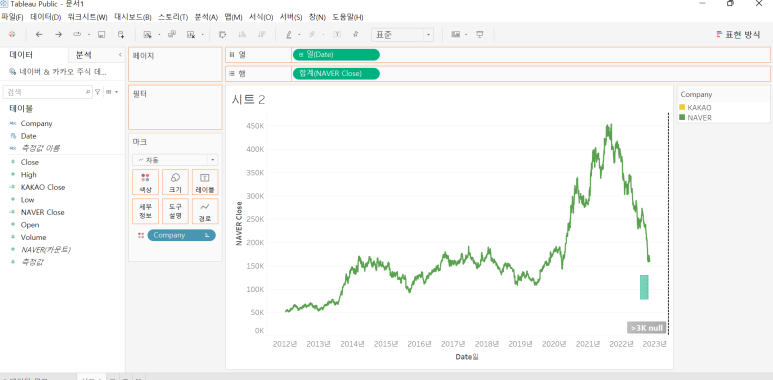The width and height of the screenshot is (773, 380).
Task: Open the 분석(A) menu
Action: tap(206, 17)
